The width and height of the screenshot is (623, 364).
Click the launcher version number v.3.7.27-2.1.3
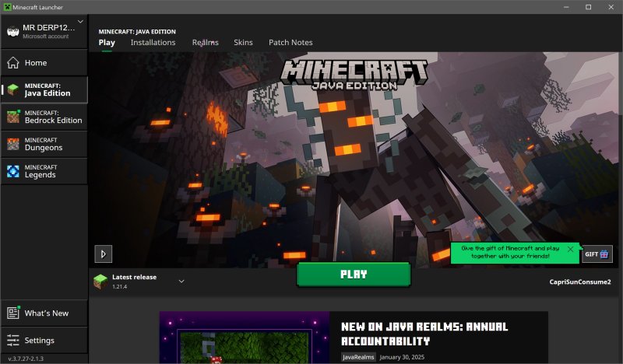(x=26, y=359)
